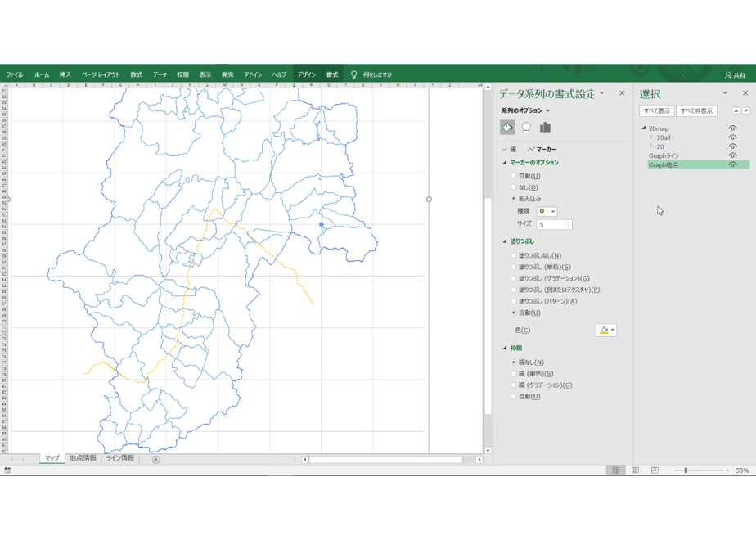The width and height of the screenshot is (756, 540).
Task: Click the すべて非表示 button
Action: click(697, 111)
